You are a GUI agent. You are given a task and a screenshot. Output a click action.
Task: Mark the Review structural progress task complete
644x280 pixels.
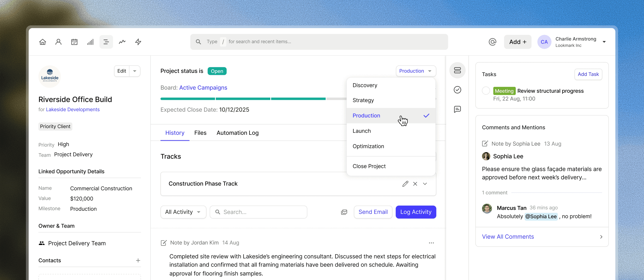click(x=486, y=90)
